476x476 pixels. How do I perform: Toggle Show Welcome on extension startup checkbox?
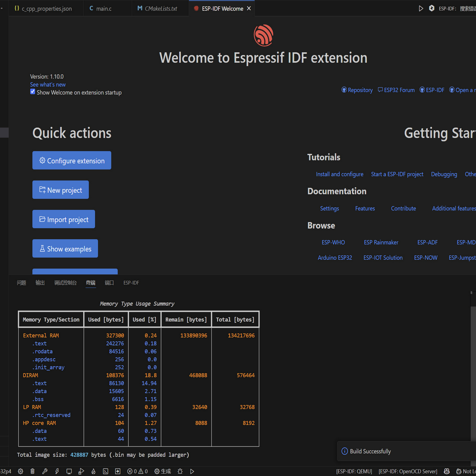(33, 92)
